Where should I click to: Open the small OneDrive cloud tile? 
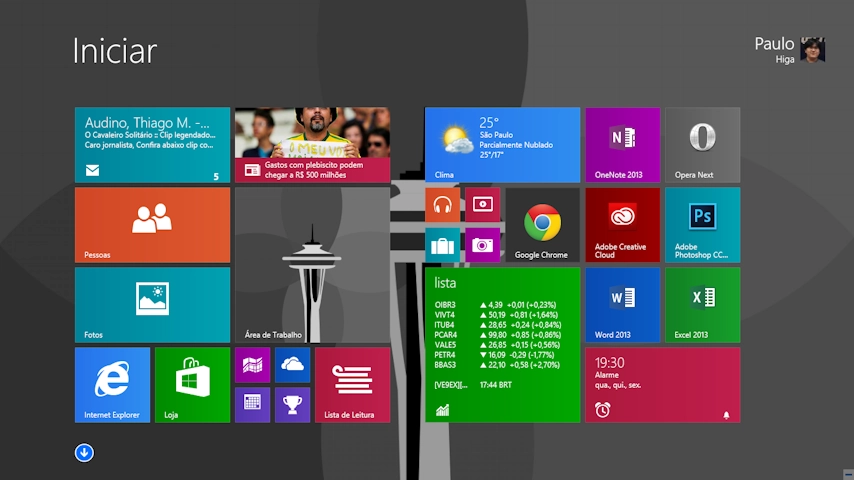(x=292, y=365)
